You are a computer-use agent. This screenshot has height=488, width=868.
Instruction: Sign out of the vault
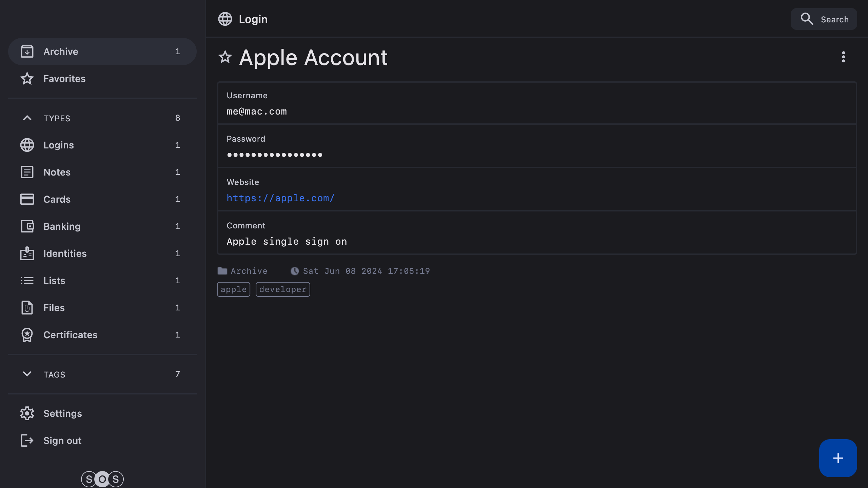[62, 441]
